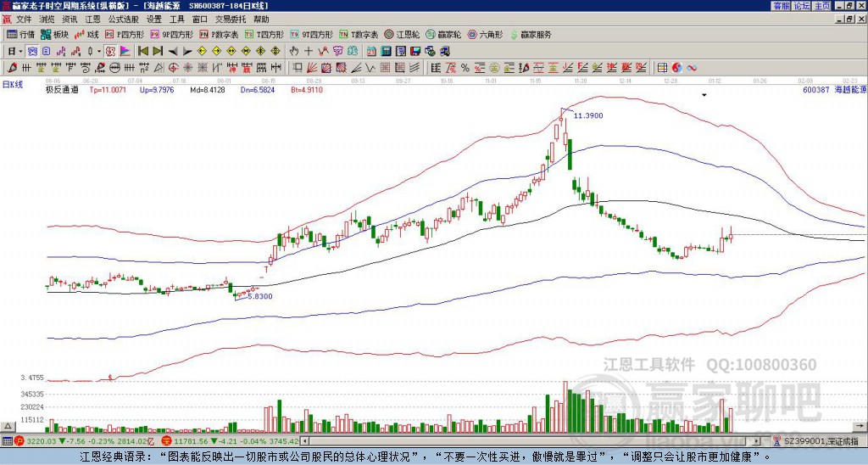Click the 赢家服务 dollar sign icon
Viewport: 868px width, 465px height.
tap(514, 35)
